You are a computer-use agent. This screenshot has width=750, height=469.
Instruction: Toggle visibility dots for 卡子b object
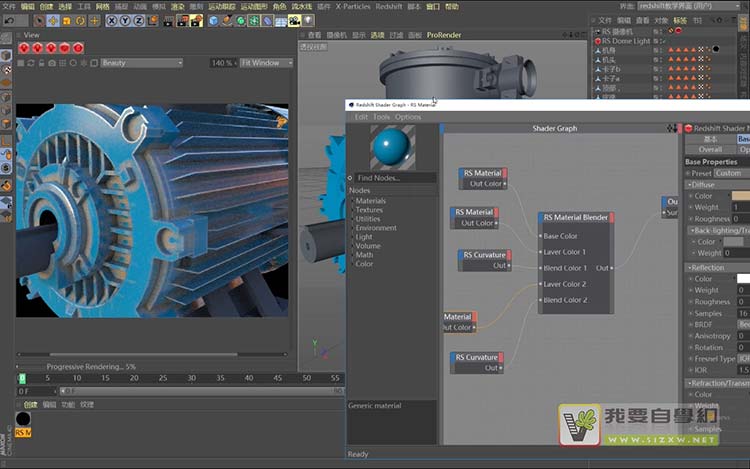[661, 69]
